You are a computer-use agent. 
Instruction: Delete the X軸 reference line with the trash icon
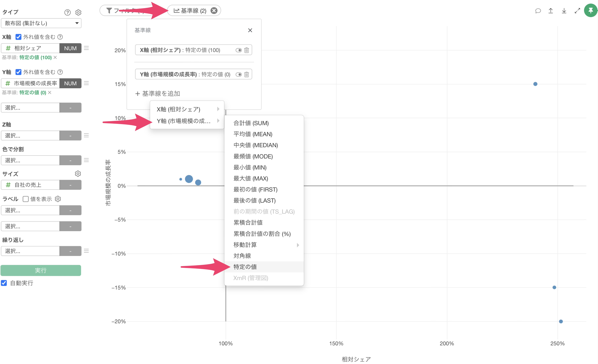pyautogui.click(x=246, y=50)
